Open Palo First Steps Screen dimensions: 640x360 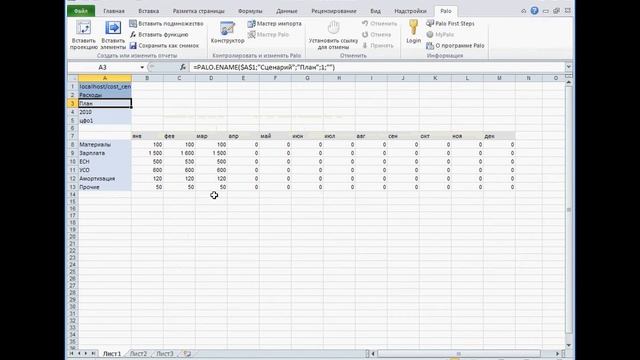pos(450,24)
